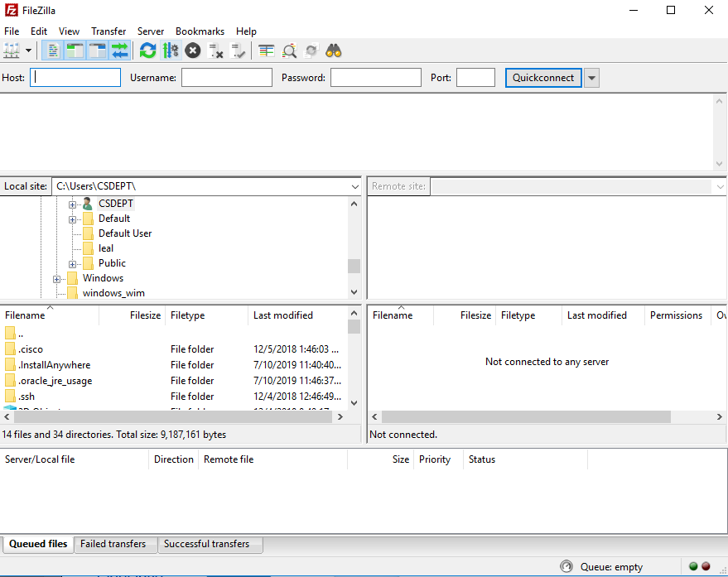Select the CSDEPT user folder in tree
728x577 pixels.
(116, 204)
